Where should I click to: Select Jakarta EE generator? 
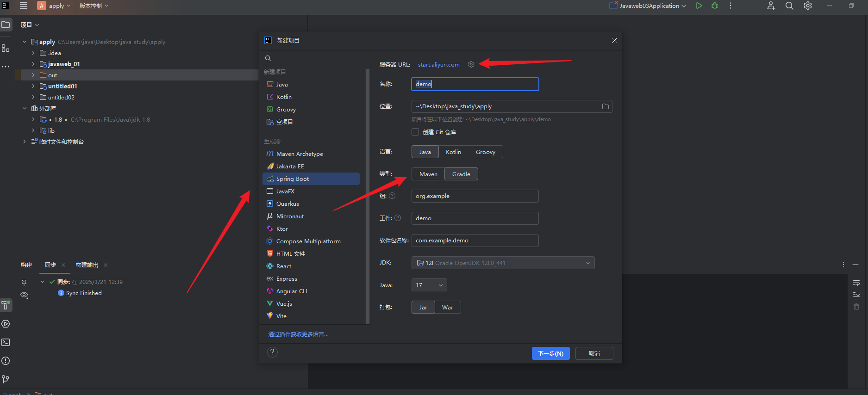311,166
